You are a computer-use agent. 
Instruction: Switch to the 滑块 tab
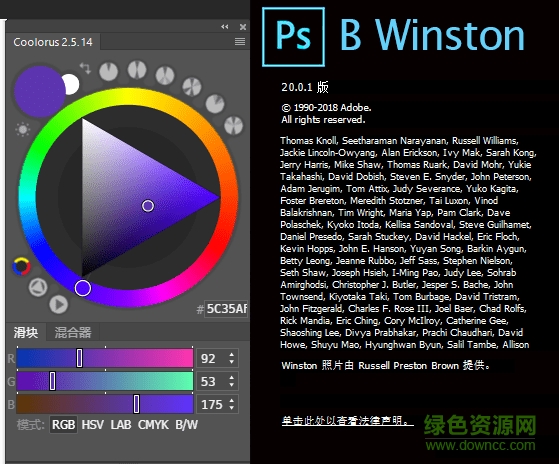pyautogui.click(x=26, y=332)
